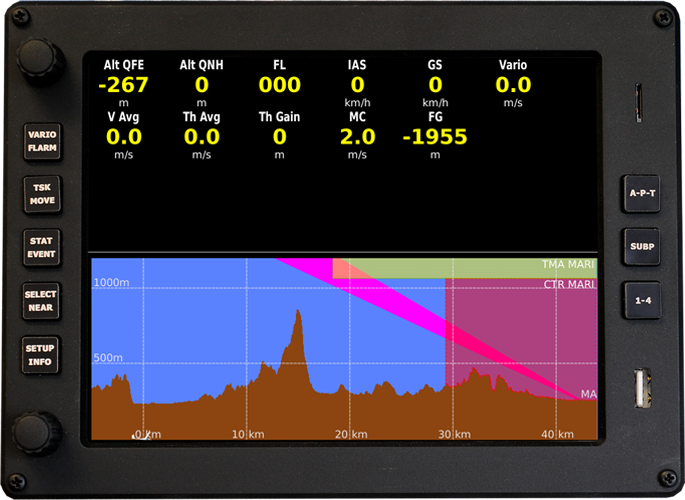Select the V Avg field
The image size is (685, 500).
(124, 135)
